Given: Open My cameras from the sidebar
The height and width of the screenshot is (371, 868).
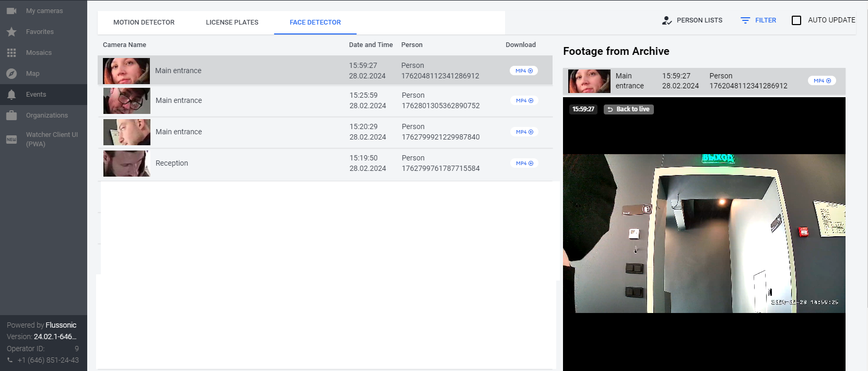Looking at the screenshot, I should point(44,11).
